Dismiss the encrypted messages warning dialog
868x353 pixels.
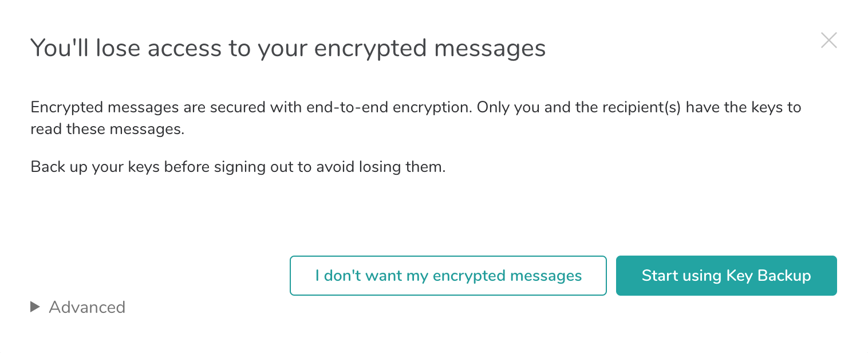828,40
